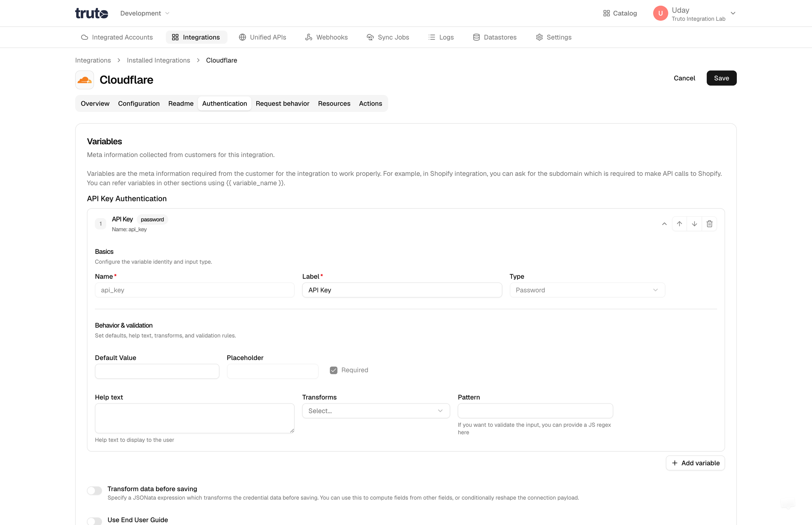Screen dimensions: 812x525
Task: Click Add variable button
Action: 695,463
